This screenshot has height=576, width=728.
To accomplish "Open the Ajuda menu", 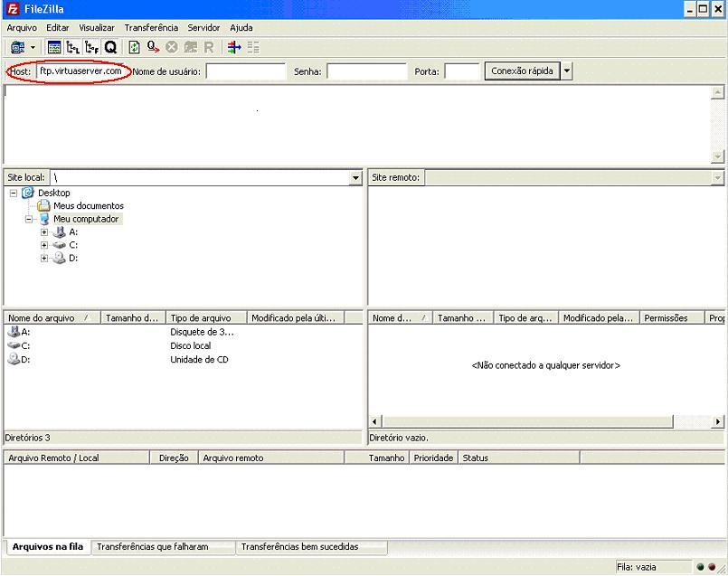I will pyautogui.click(x=241, y=28).
